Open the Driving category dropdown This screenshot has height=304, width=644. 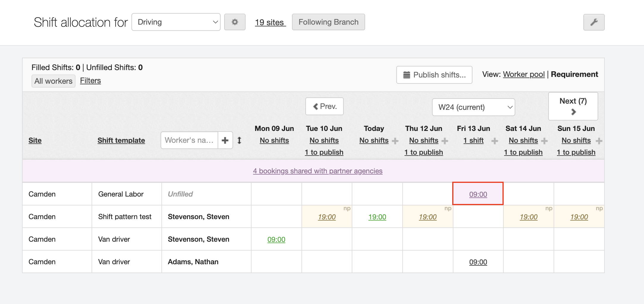point(176,22)
